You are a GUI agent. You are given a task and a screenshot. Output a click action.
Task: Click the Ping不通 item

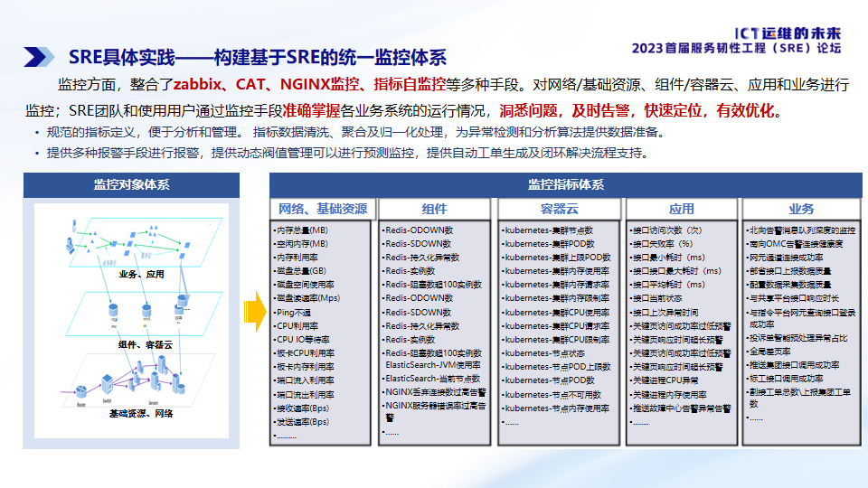[292, 313]
